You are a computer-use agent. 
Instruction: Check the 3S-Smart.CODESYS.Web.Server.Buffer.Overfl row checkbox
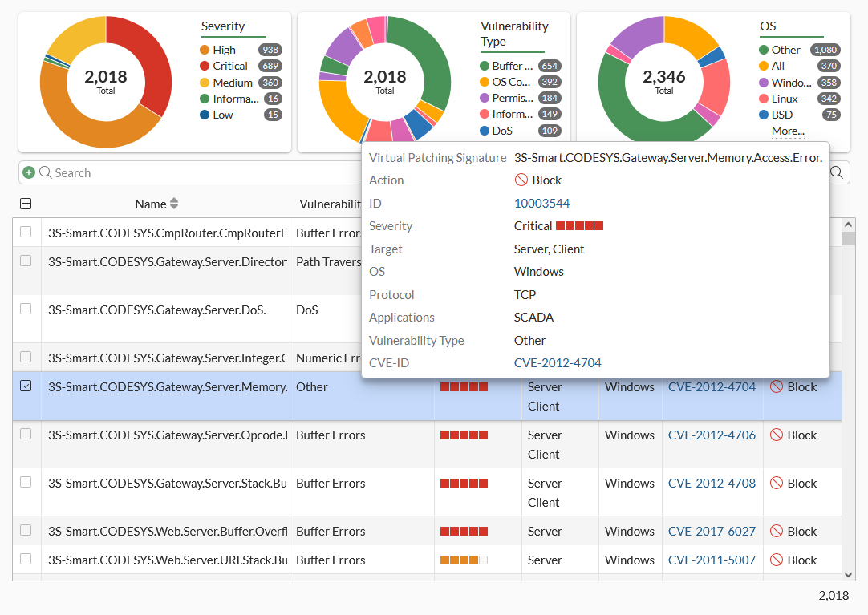26,530
